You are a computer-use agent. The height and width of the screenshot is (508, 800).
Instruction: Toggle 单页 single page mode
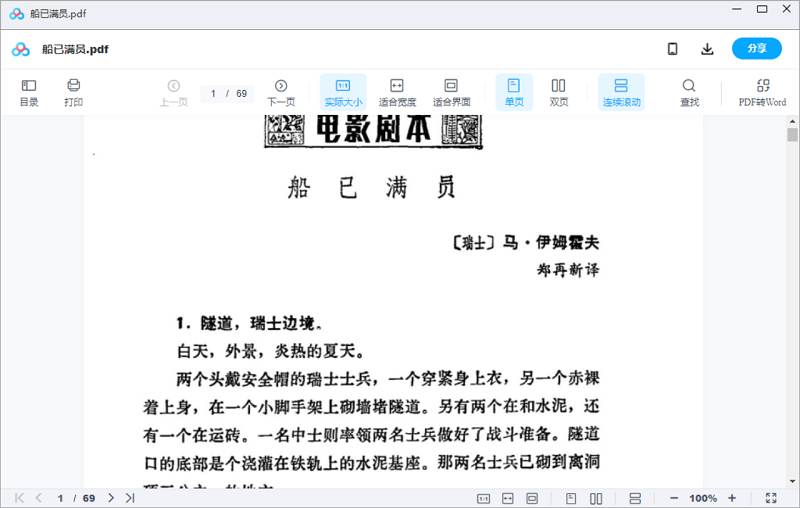[514, 93]
